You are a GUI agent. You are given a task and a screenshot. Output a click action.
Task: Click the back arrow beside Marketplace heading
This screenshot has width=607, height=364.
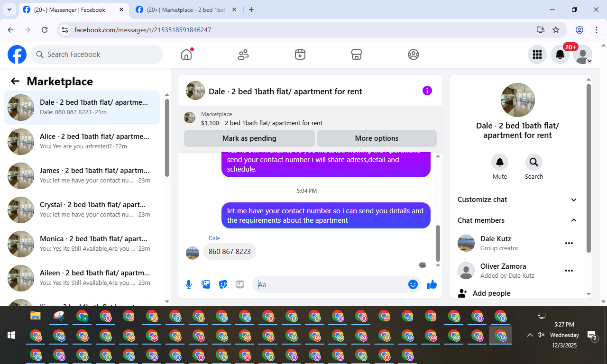(x=15, y=81)
